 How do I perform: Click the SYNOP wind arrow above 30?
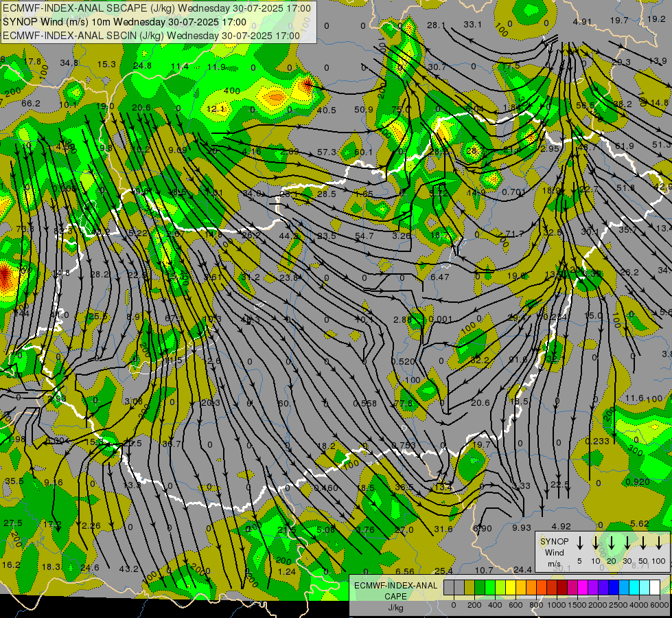point(627,543)
